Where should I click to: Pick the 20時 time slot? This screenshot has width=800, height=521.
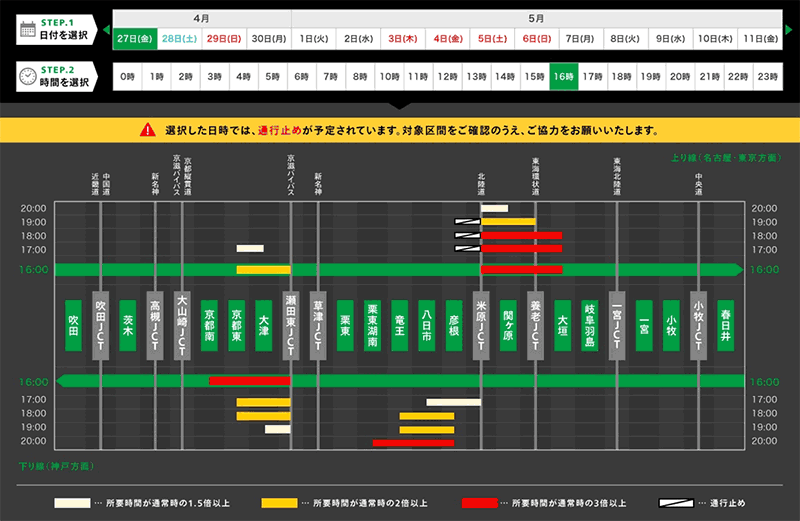click(680, 77)
